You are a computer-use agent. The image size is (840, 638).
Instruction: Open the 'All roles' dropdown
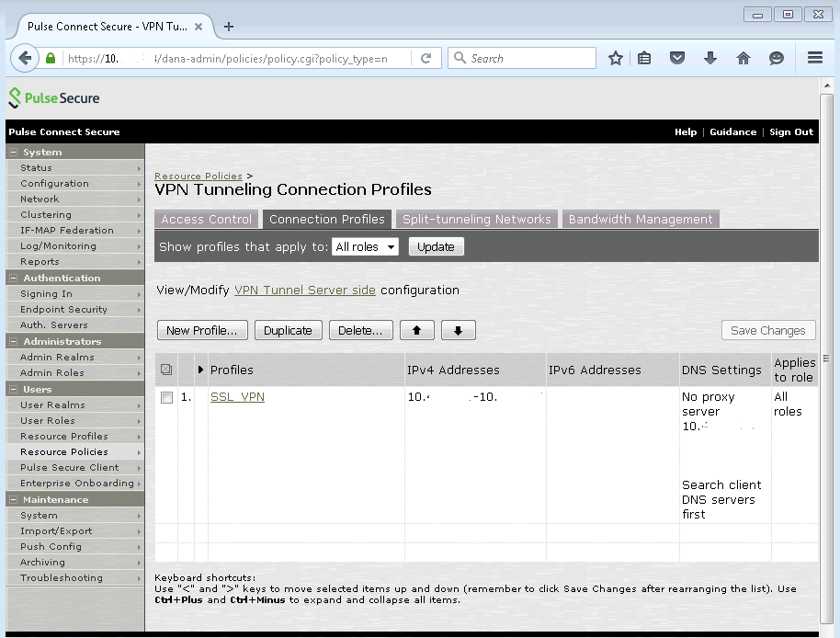pos(365,246)
